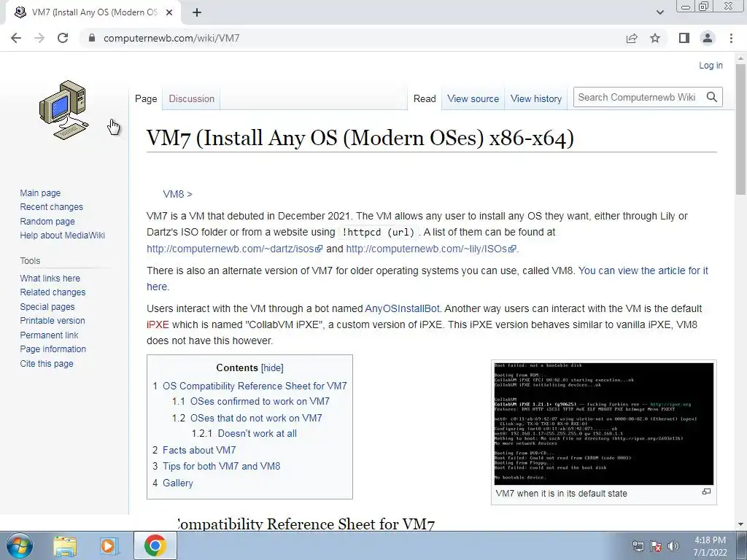The image size is (747, 560).
Task: Toggle the browser side panel icon
Action: 684,38
